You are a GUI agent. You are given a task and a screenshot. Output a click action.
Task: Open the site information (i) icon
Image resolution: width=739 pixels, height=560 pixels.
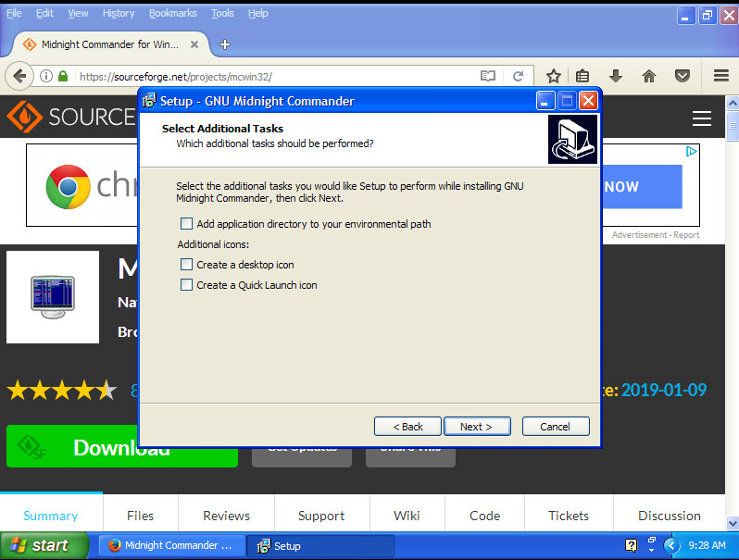[x=46, y=76]
